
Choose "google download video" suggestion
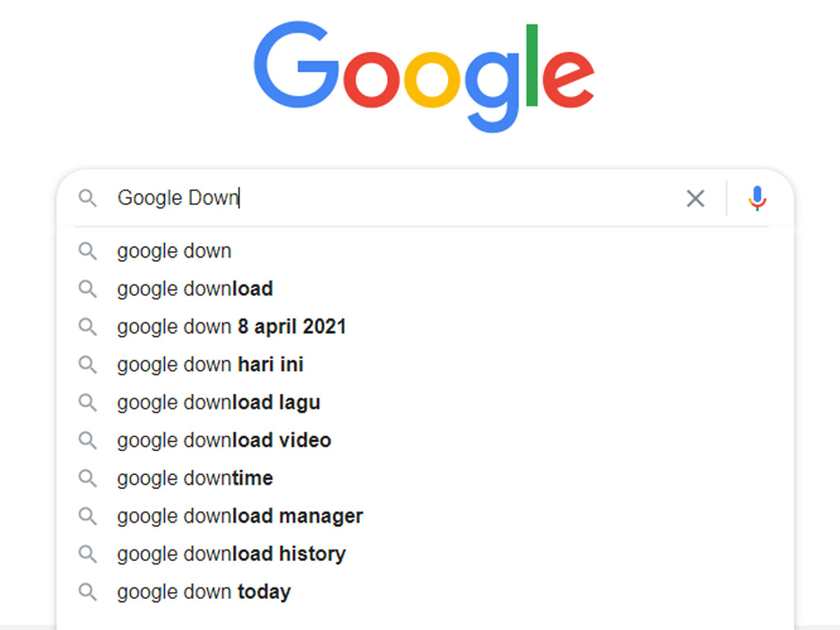click(x=224, y=441)
